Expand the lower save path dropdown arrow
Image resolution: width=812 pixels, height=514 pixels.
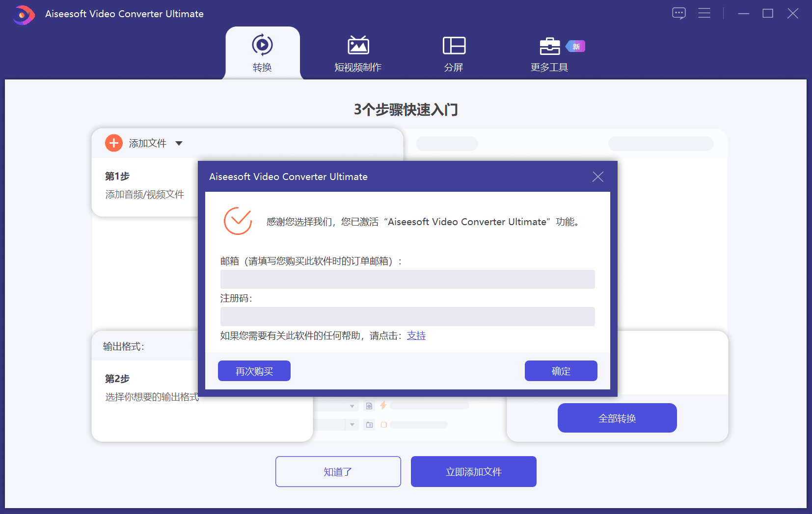[352, 425]
